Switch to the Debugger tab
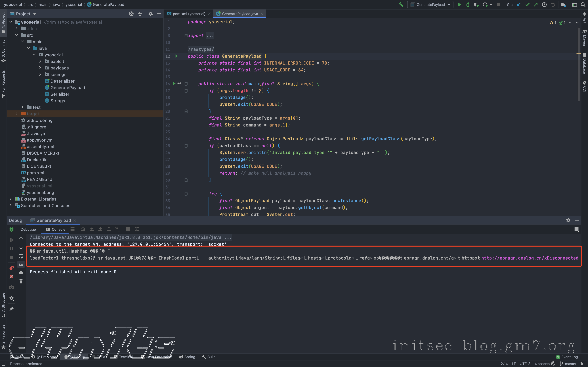This screenshot has height=367, width=588. click(29, 229)
